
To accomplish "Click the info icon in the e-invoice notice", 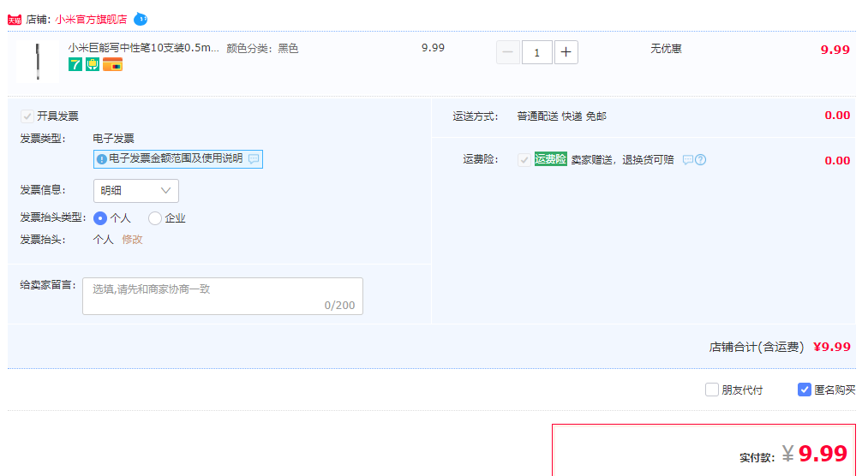I will click(101, 159).
